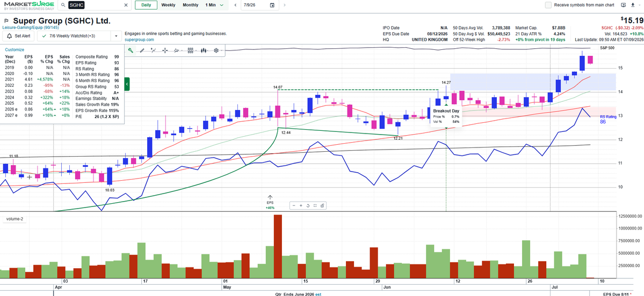Select the green wrench tool icon
The width and height of the screenshot is (644, 296).
pyautogui.click(x=131, y=50)
